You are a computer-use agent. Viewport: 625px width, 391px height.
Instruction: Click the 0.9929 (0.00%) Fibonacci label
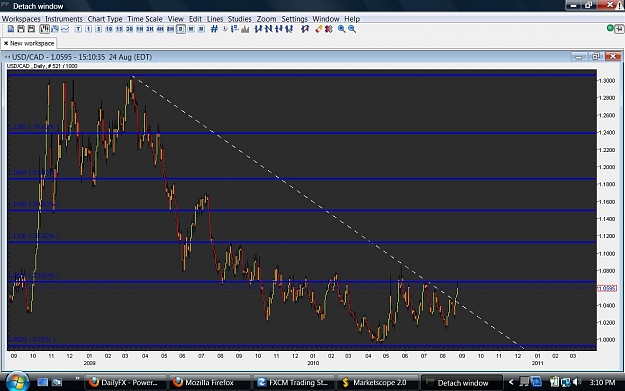pyautogui.click(x=32, y=340)
